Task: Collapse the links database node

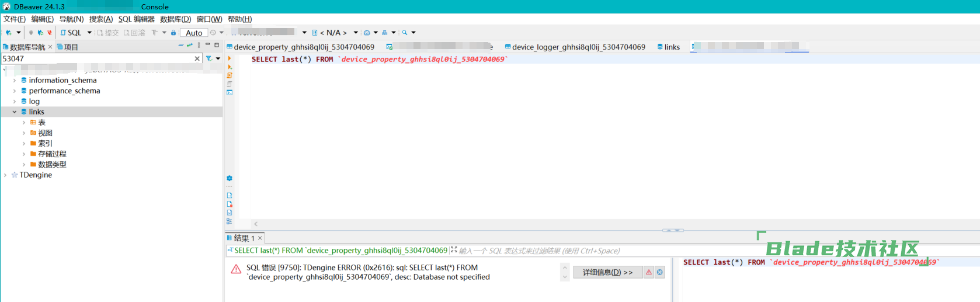Action: point(15,112)
